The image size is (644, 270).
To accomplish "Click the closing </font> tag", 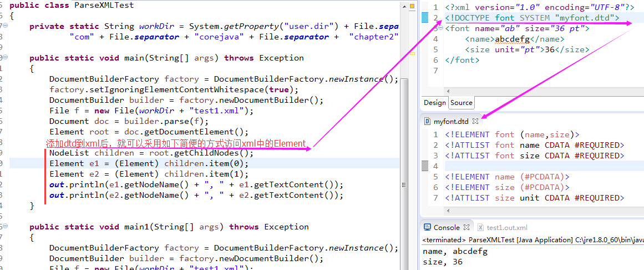I will (x=462, y=60).
